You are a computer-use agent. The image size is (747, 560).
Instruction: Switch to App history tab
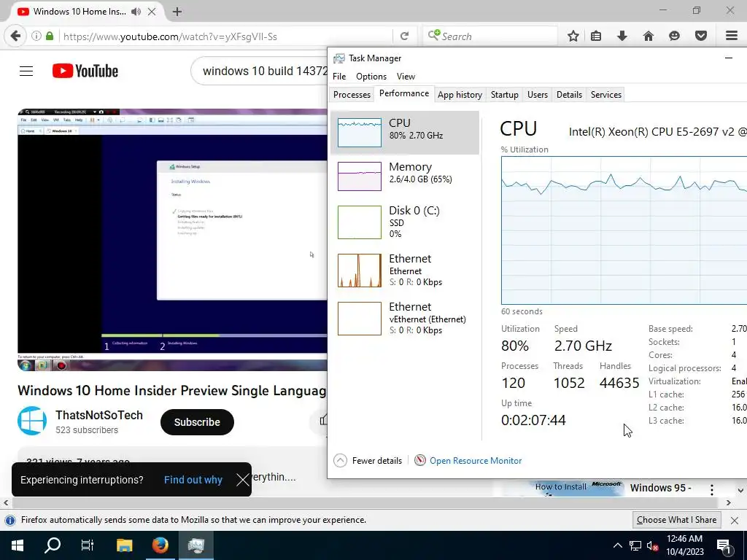(460, 94)
